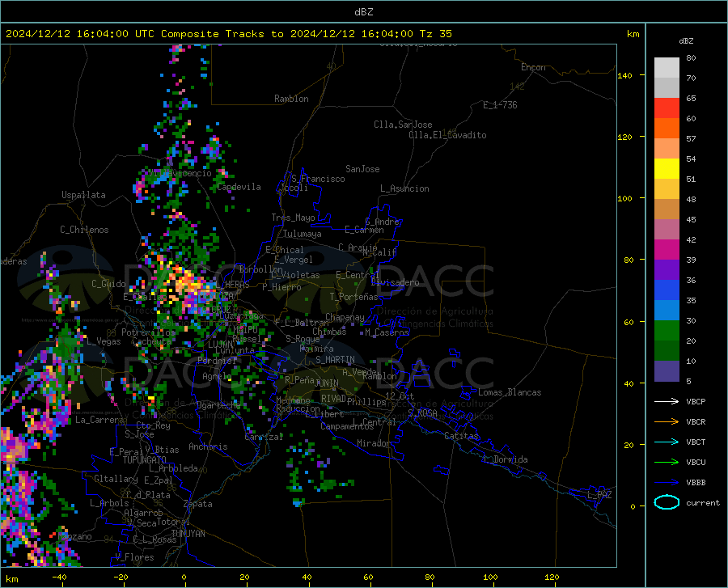Screen dimensions: 728x588
Task: Click the Mirador map label
Action: (x=374, y=443)
